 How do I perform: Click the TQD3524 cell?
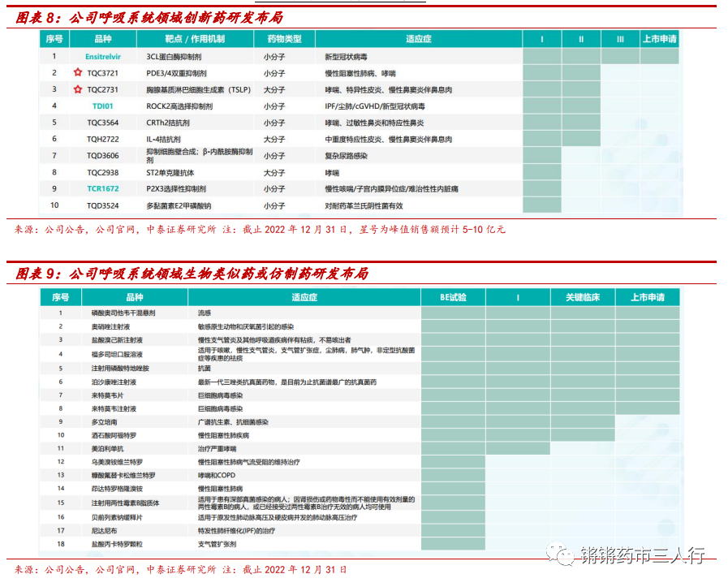click(x=102, y=205)
